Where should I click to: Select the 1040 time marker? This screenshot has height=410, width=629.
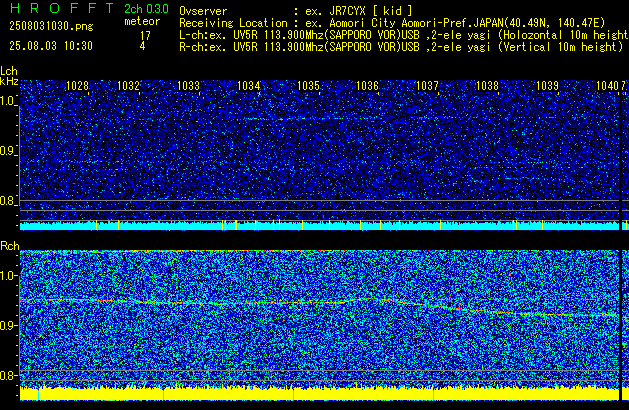(x=607, y=85)
